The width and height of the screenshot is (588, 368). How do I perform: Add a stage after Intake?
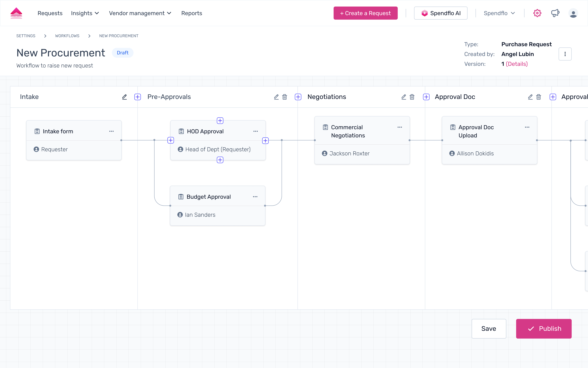pyautogui.click(x=138, y=97)
